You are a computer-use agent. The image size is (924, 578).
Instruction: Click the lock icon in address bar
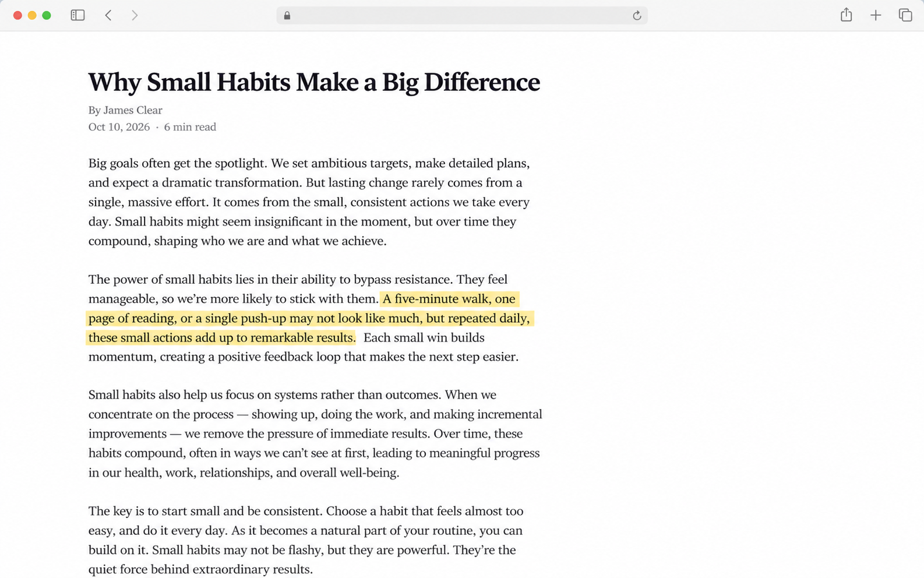point(287,16)
